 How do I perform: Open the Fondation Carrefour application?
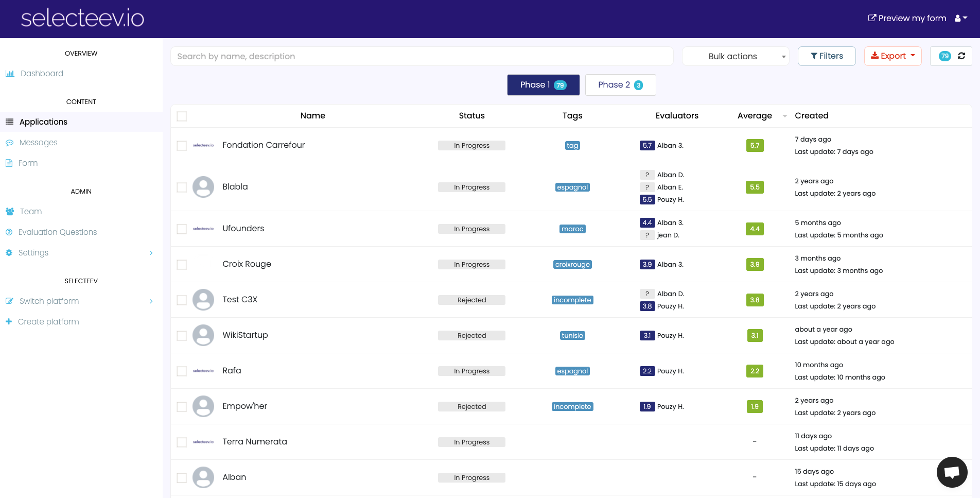point(264,145)
